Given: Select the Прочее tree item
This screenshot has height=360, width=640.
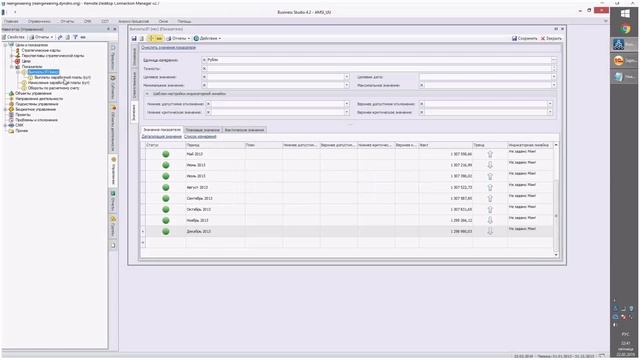Looking at the screenshot, I should [22, 131].
